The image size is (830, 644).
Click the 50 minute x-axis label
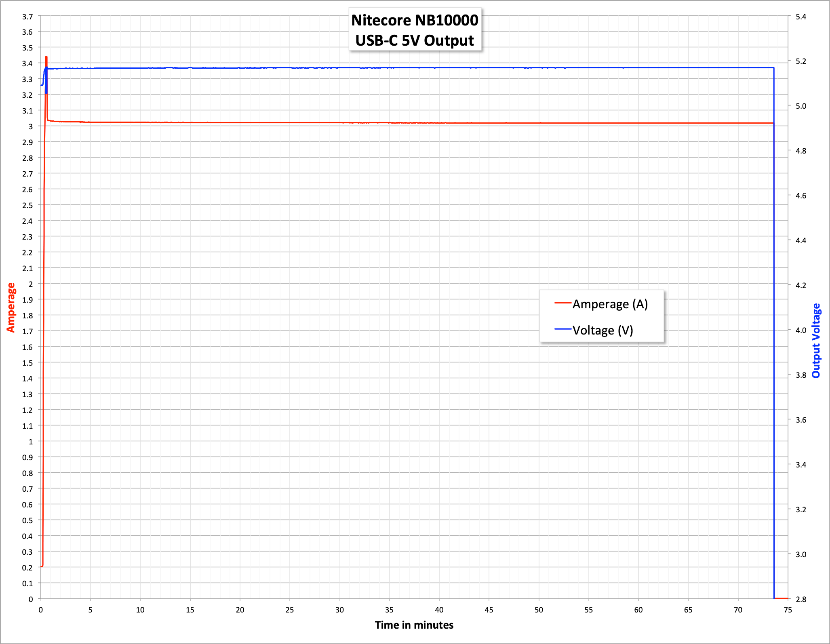(539, 610)
